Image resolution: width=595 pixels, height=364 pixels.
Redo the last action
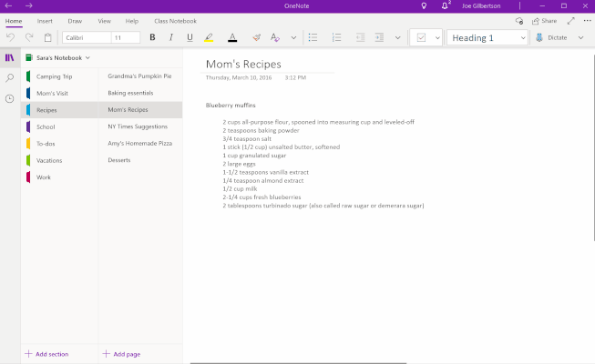[29, 37]
